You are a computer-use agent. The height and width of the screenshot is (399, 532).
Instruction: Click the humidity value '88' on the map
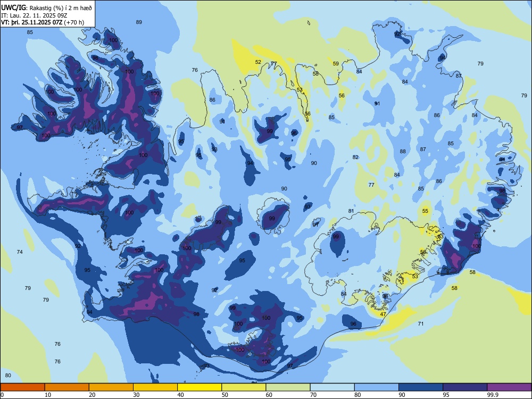403,151
